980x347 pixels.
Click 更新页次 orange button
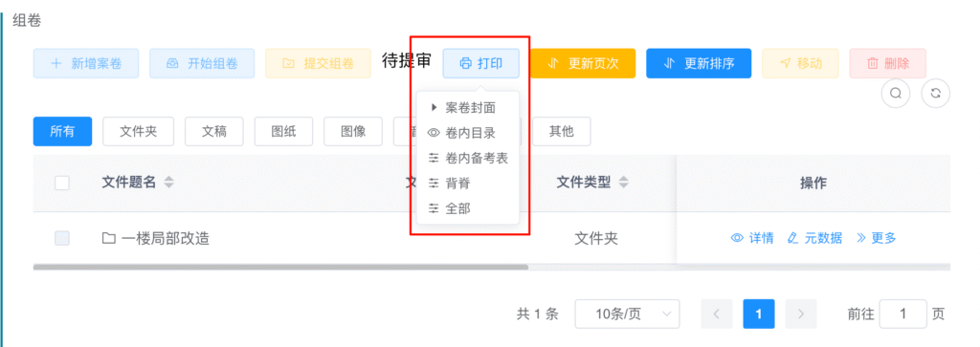(583, 63)
